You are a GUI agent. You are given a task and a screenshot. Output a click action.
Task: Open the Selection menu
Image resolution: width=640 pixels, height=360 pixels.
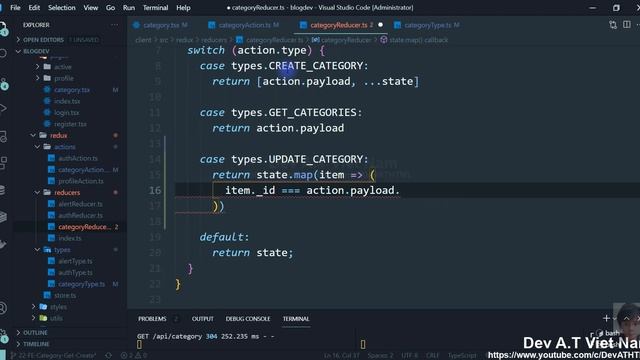click(62, 7)
